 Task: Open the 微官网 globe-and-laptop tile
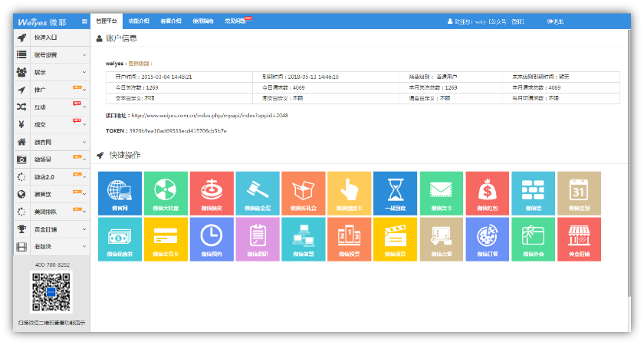(120, 193)
